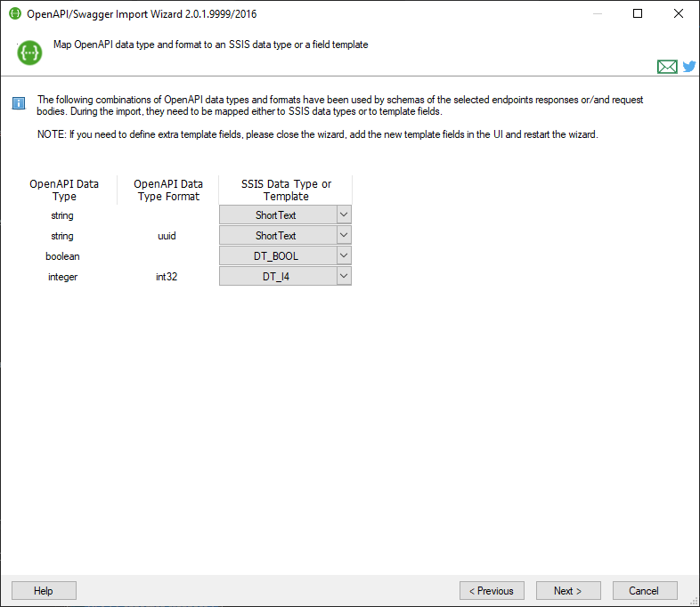Viewport: 700px width, 607px height.
Task: Go back with the Previous button
Action: pyautogui.click(x=492, y=590)
